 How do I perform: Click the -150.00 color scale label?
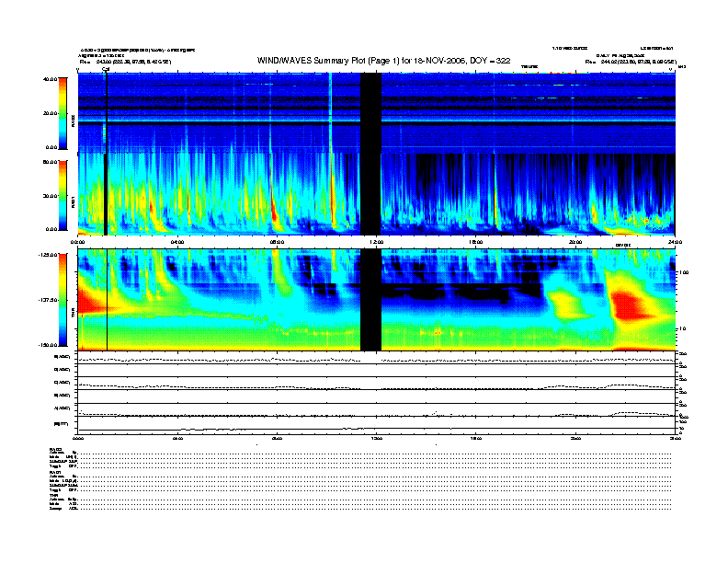tap(48, 345)
